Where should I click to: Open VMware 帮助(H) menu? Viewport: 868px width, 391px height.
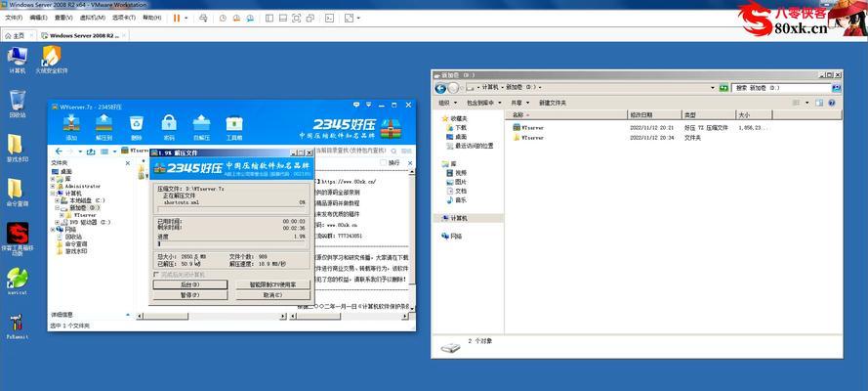click(152, 18)
